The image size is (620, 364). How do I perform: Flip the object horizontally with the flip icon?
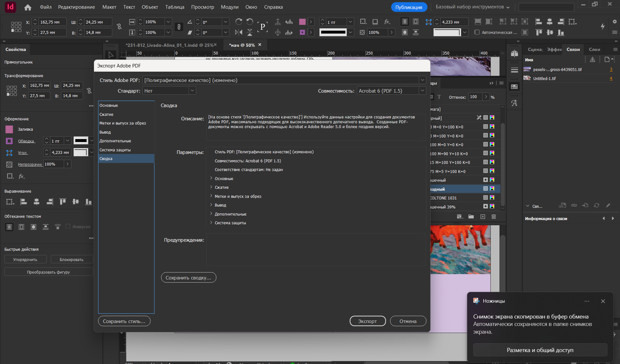(239, 32)
